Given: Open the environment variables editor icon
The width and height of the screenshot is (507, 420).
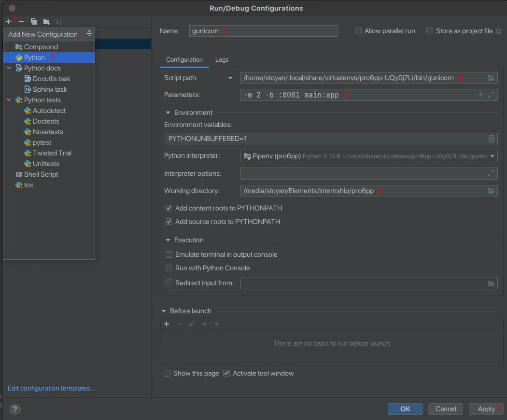Looking at the screenshot, I should pyautogui.click(x=491, y=139).
